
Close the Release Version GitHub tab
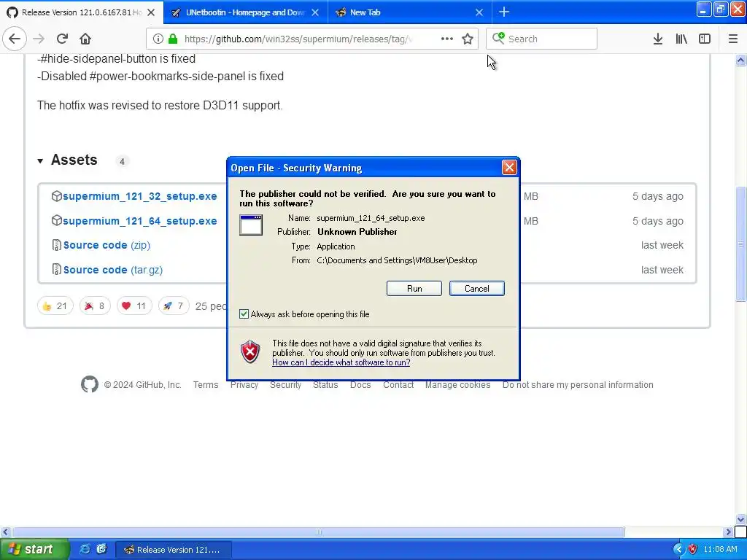(151, 12)
